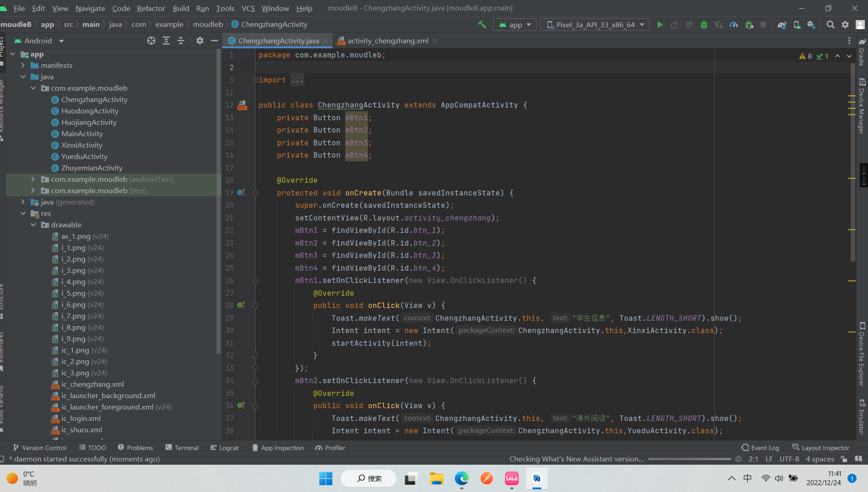Image resolution: width=868 pixels, height=492 pixels.
Task: Go to previous highlighted error arrow
Action: coord(837,56)
